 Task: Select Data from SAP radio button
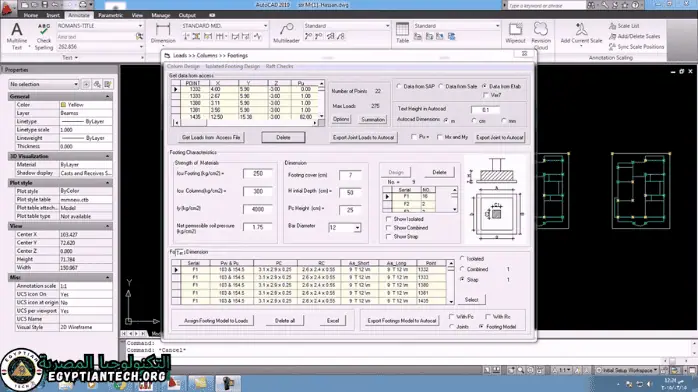pyautogui.click(x=399, y=86)
